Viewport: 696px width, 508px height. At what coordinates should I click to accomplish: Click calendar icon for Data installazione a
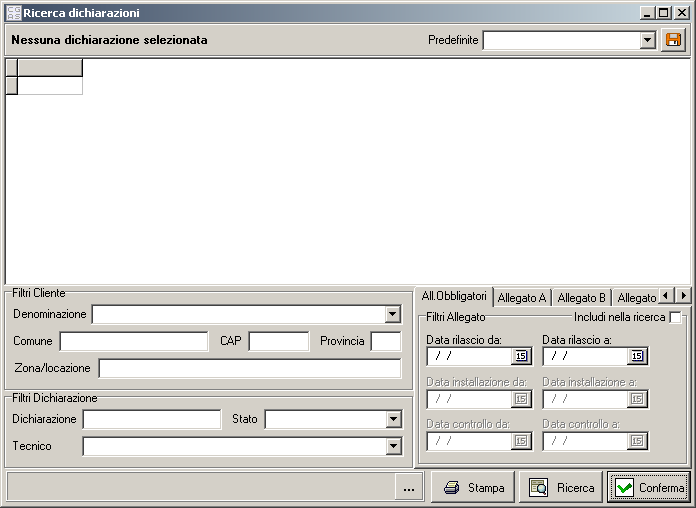tap(637, 399)
